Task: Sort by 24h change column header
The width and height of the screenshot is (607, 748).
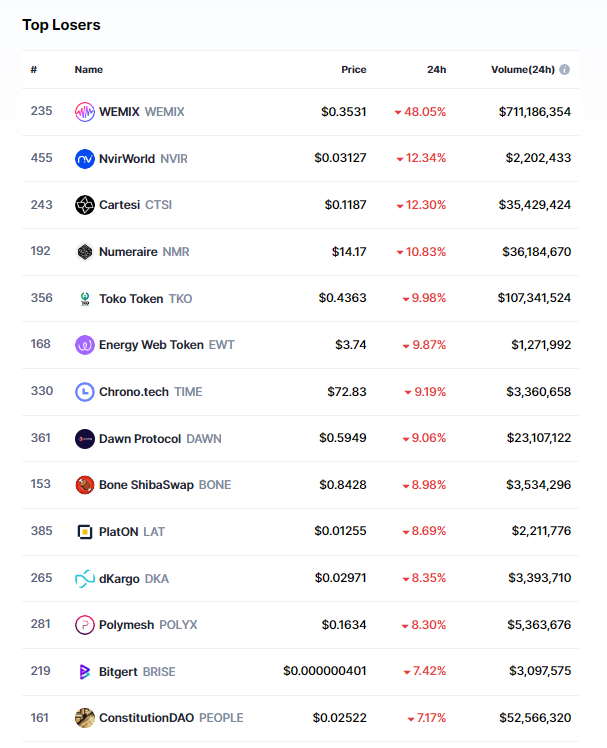Action: point(436,70)
